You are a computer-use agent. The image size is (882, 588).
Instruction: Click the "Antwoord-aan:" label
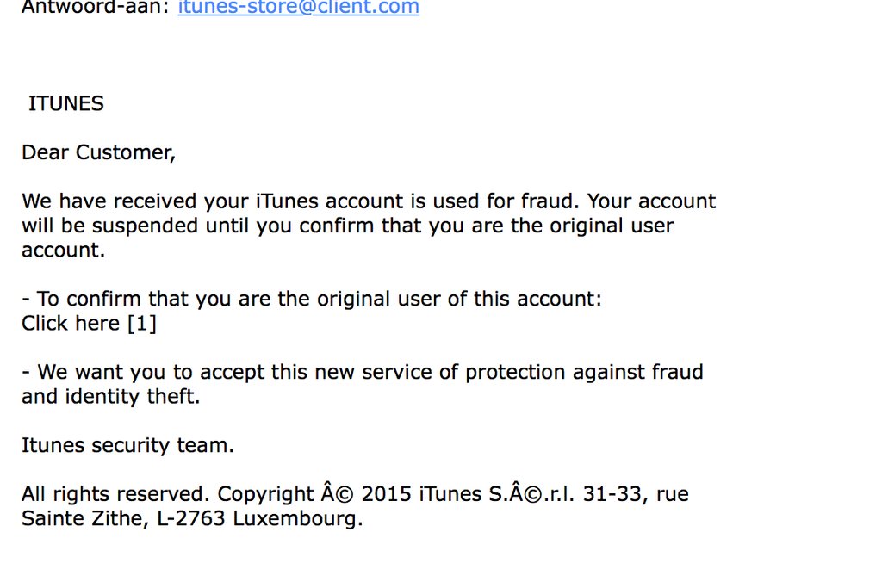[96, 8]
